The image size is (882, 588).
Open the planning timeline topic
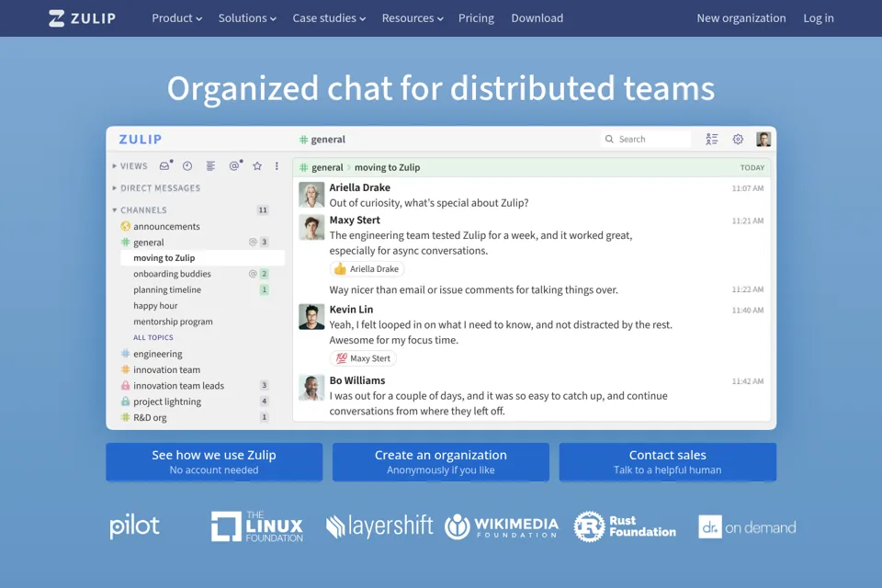point(167,289)
